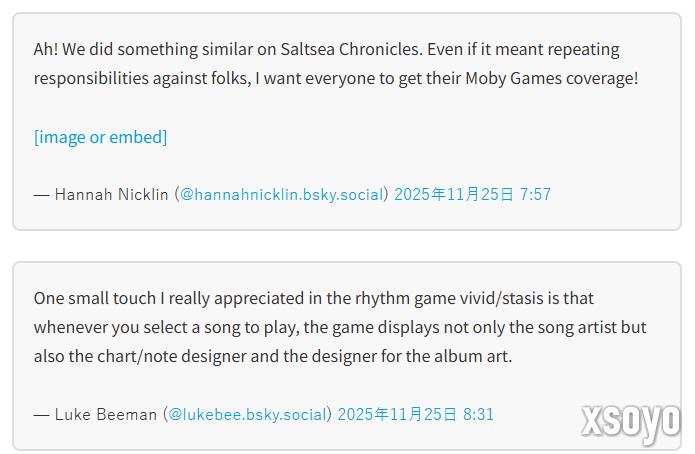This screenshot has height=454, width=695.
Task: Visit @lukebee.bsky.social profile link
Action: (247, 414)
